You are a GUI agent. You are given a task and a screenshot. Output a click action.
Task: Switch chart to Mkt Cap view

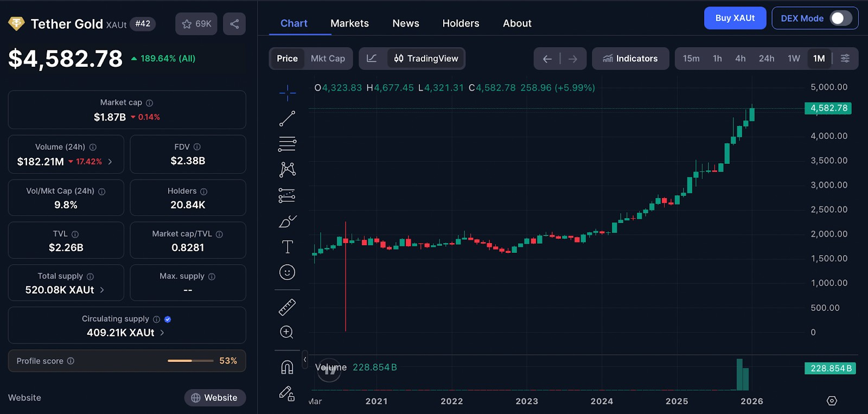click(328, 59)
